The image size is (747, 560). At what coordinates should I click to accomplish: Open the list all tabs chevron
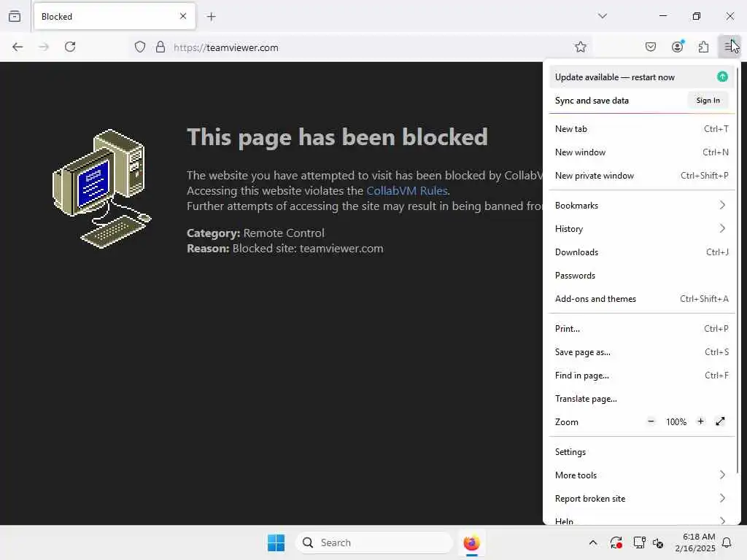click(603, 16)
